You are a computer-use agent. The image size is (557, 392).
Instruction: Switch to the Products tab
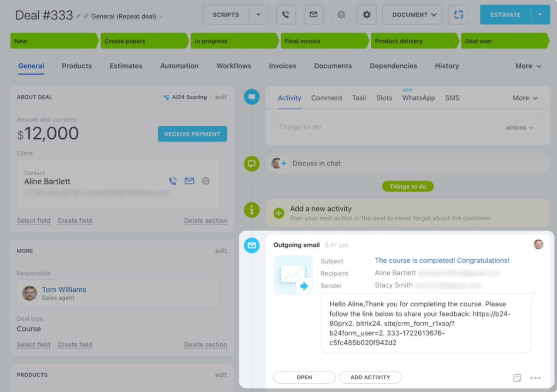(77, 66)
